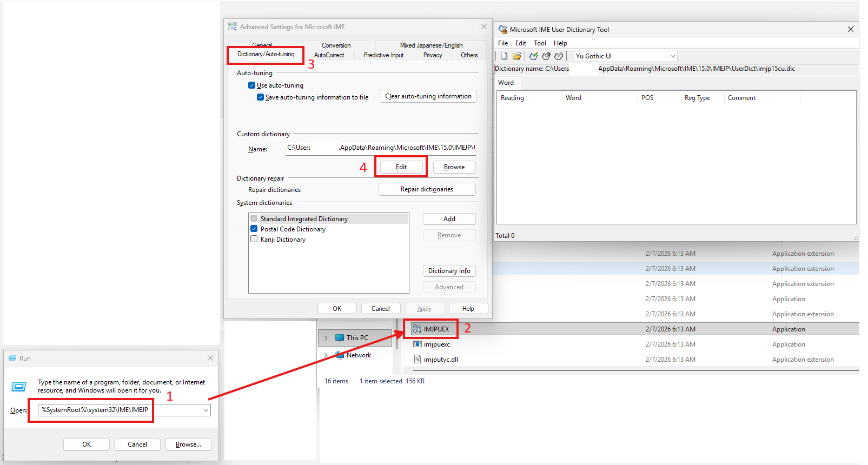The image size is (868, 465).
Task: Open the Run dialog Open combo box dropdown
Action: [206, 410]
